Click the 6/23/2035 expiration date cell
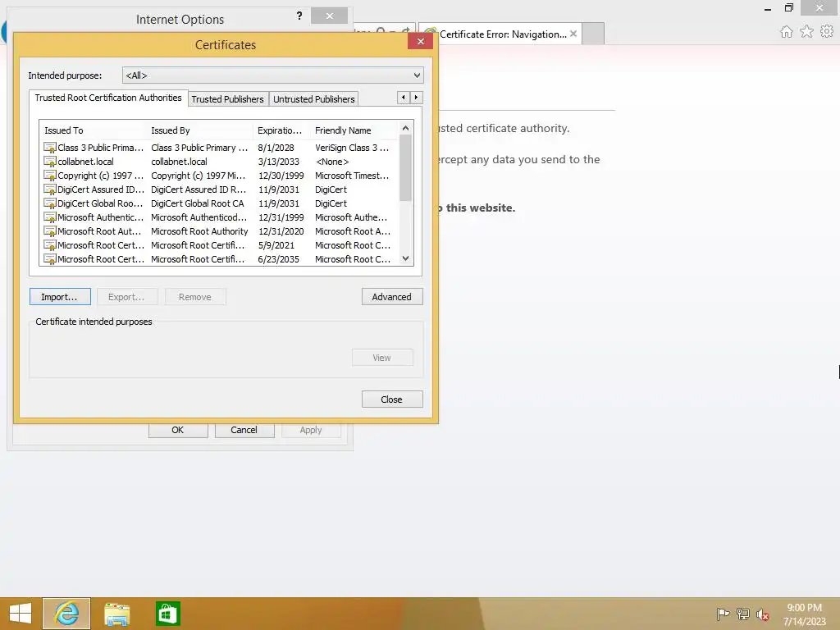 click(278, 259)
